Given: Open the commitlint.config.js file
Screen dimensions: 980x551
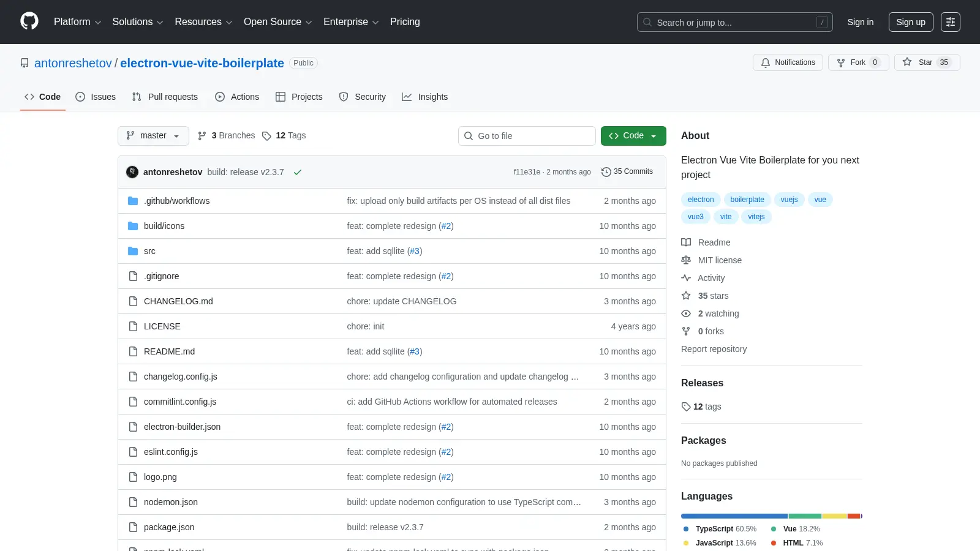Looking at the screenshot, I should (x=180, y=402).
